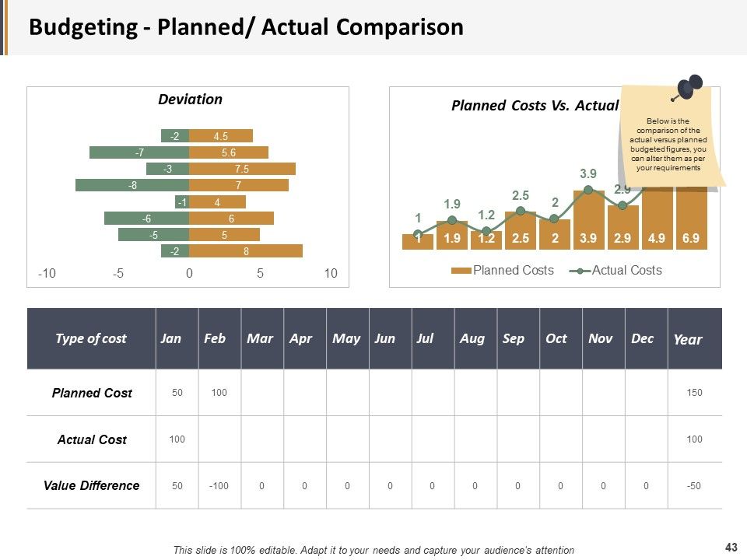
Task: Click the Actual Cost January cell showing 100
Action: pos(177,439)
